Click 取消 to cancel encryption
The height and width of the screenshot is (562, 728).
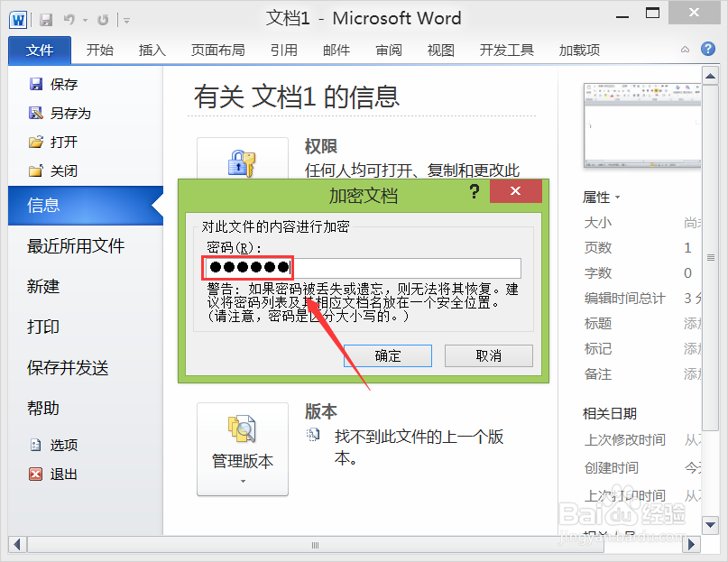[488, 355]
